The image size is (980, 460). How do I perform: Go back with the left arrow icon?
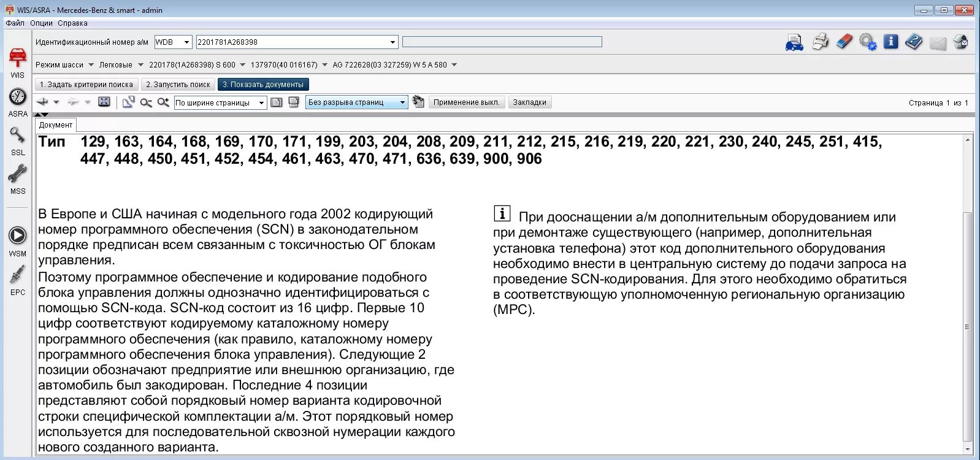42,102
